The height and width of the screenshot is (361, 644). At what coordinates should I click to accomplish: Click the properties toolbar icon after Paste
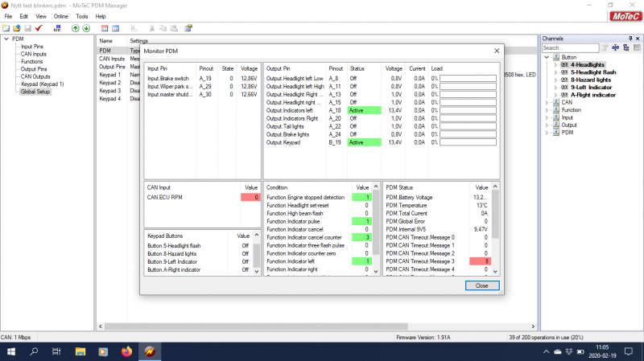point(188,28)
